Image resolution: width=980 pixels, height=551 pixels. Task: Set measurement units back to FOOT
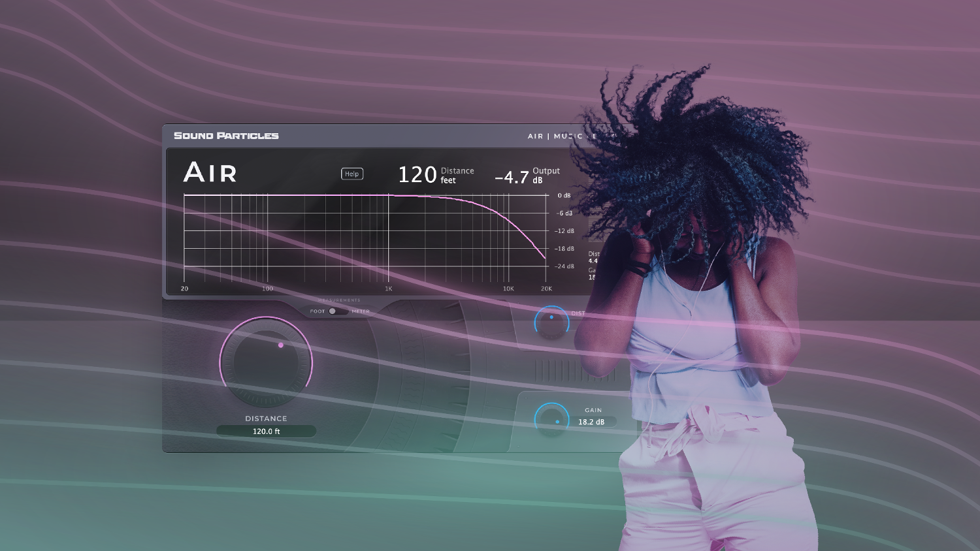[x=318, y=311]
